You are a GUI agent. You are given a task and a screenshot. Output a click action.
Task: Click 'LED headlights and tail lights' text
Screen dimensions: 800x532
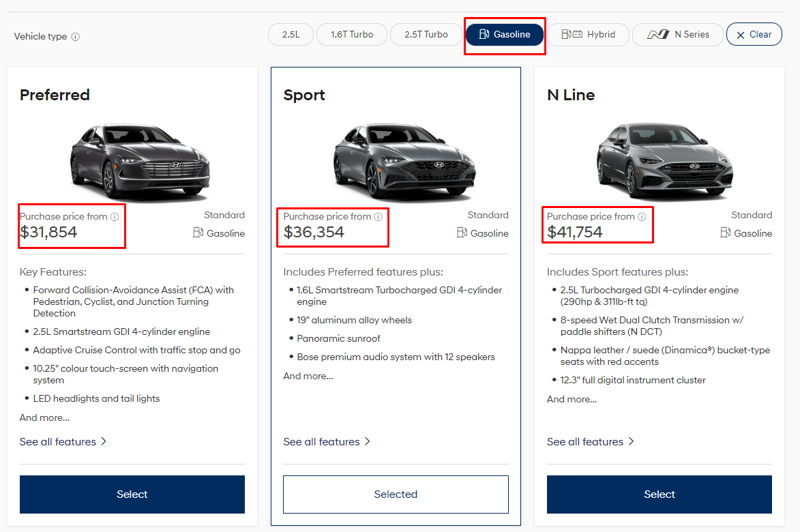pos(96,399)
